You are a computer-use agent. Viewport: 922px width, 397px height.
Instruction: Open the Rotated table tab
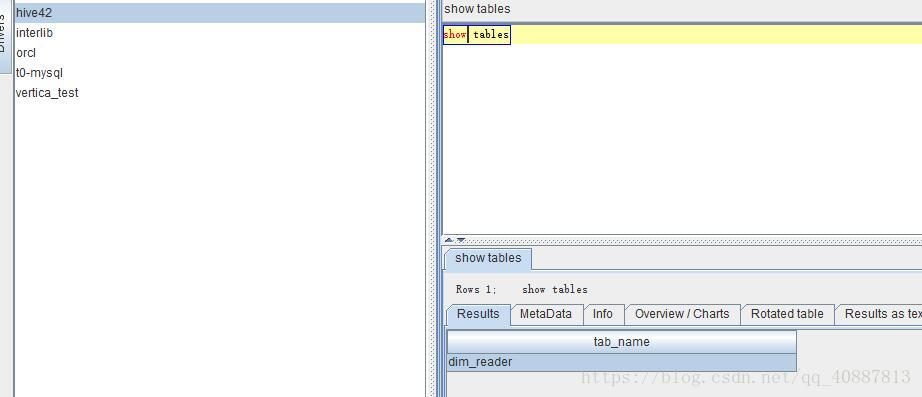(x=787, y=314)
